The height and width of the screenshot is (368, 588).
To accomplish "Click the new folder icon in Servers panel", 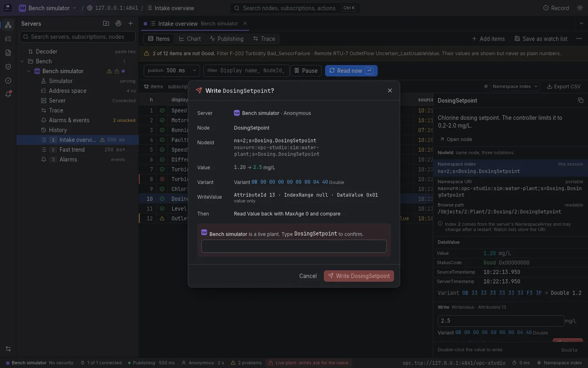I will 106,24.
